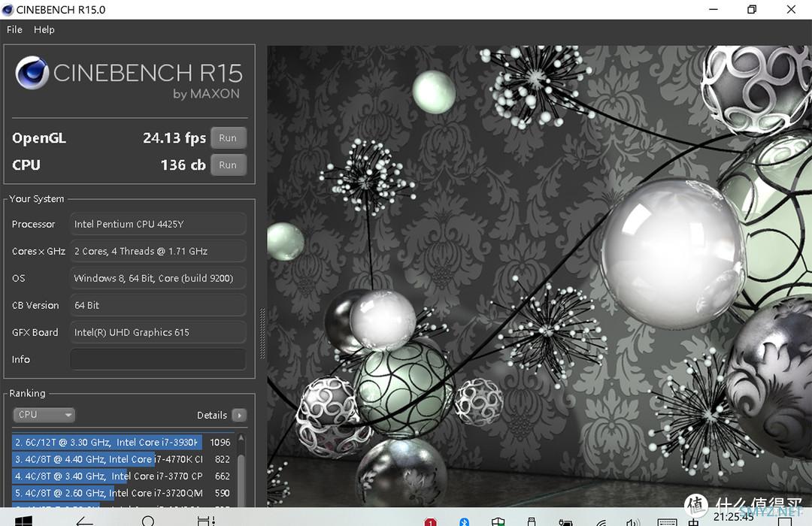Screen dimensions: 812x526
Task: Click the battery power tray icon
Action: click(565, 521)
